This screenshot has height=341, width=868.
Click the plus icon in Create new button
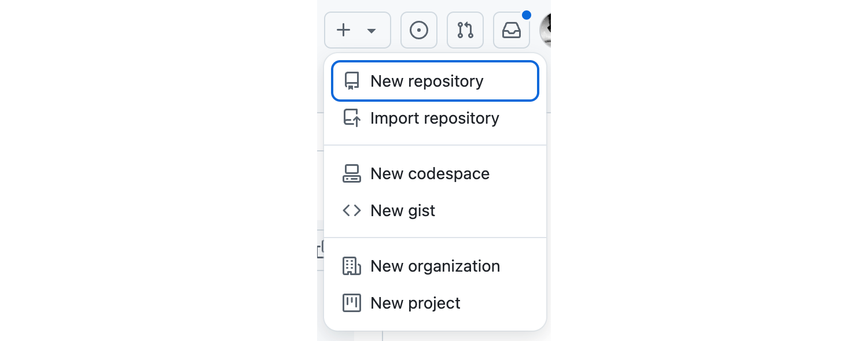point(344,30)
